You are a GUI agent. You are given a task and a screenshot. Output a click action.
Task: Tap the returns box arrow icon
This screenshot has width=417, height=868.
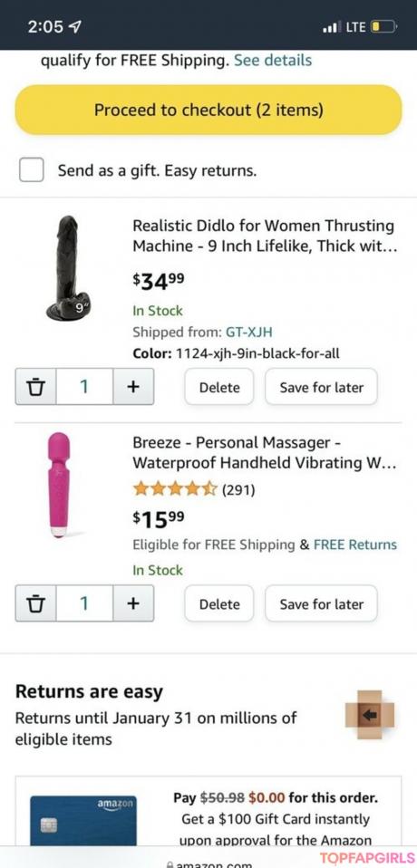[x=370, y=714]
